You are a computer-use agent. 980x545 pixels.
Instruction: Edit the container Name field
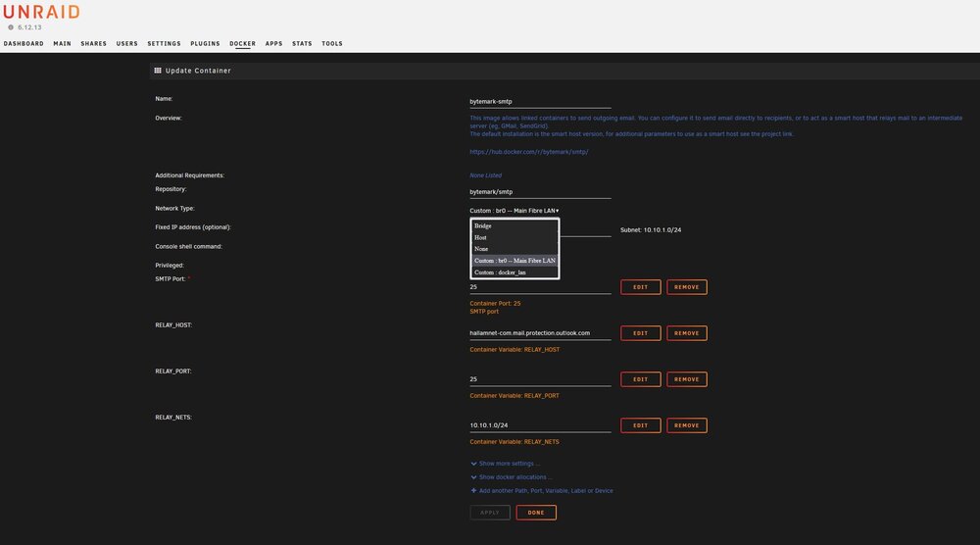coord(540,101)
